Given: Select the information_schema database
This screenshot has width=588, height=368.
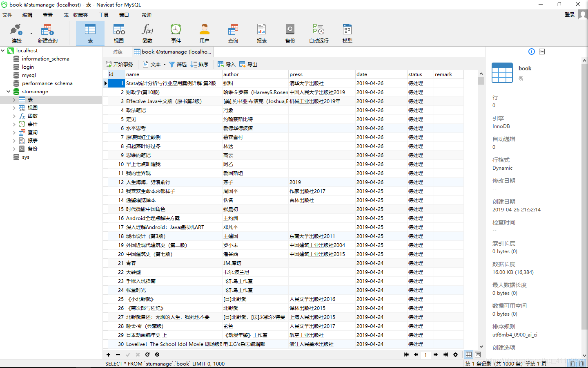Looking at the screenshot, I should click(x=45, y=59).
